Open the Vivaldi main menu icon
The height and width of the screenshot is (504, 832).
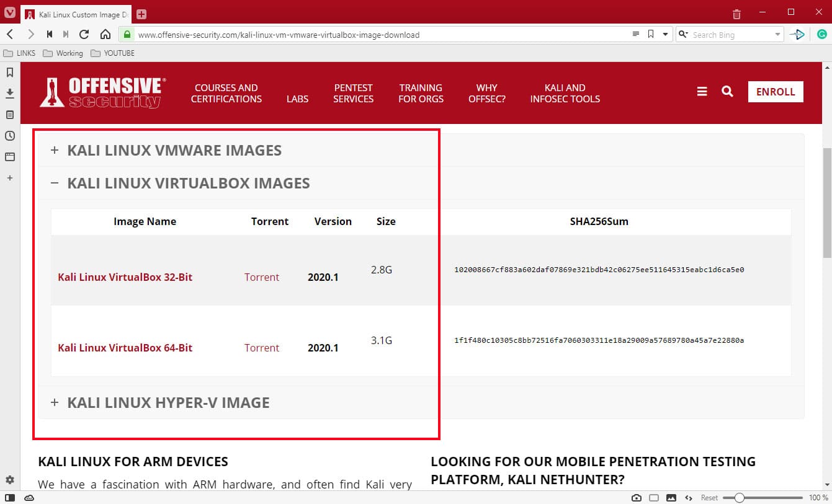[x=9, y=13]
